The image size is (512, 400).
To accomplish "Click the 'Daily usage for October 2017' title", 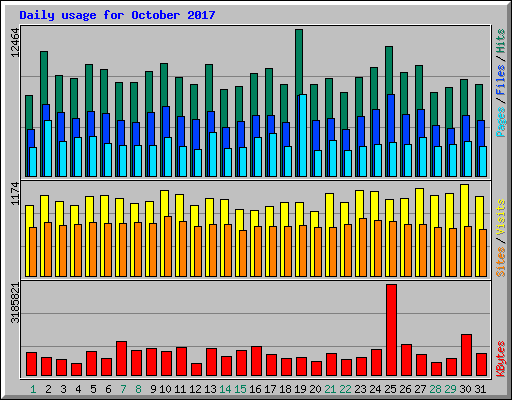I will click(x=117, y=15).
